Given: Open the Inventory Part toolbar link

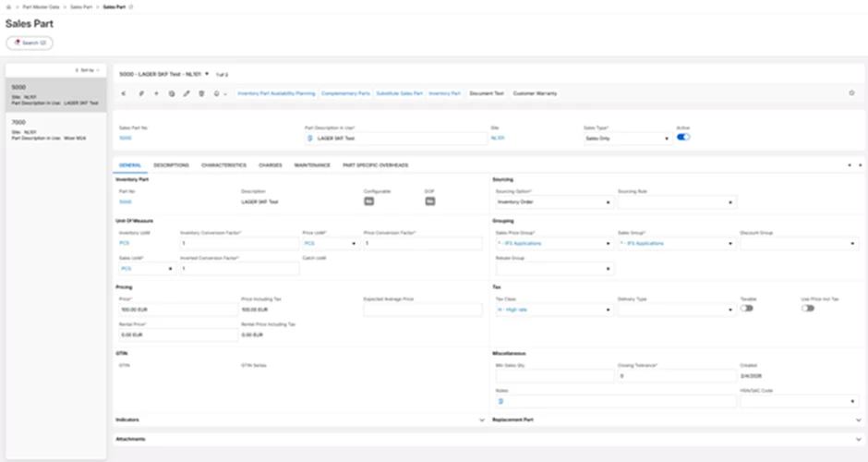Looking at the screenshot, I should point(444,93).
